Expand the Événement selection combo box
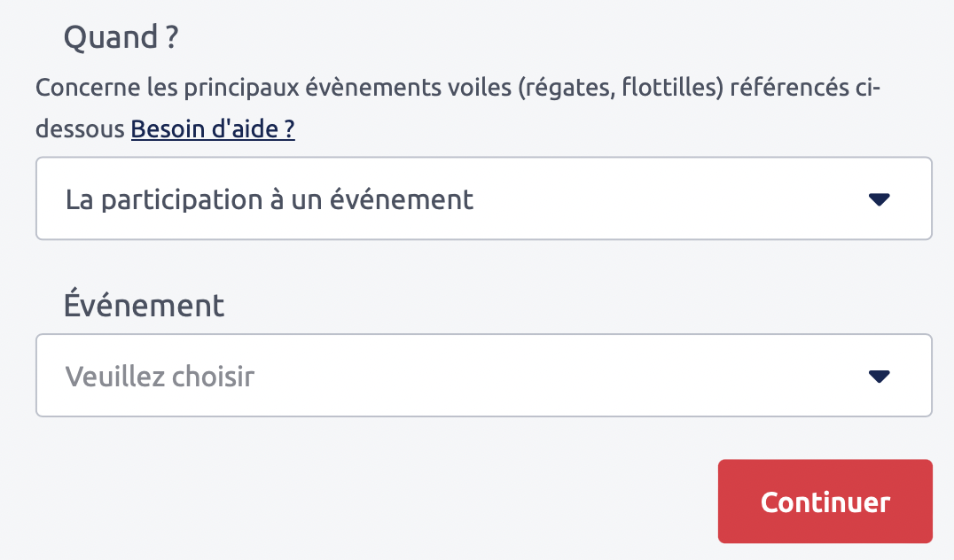The height and width of the screenshot is (560, 954). click(x=483, y=376)
